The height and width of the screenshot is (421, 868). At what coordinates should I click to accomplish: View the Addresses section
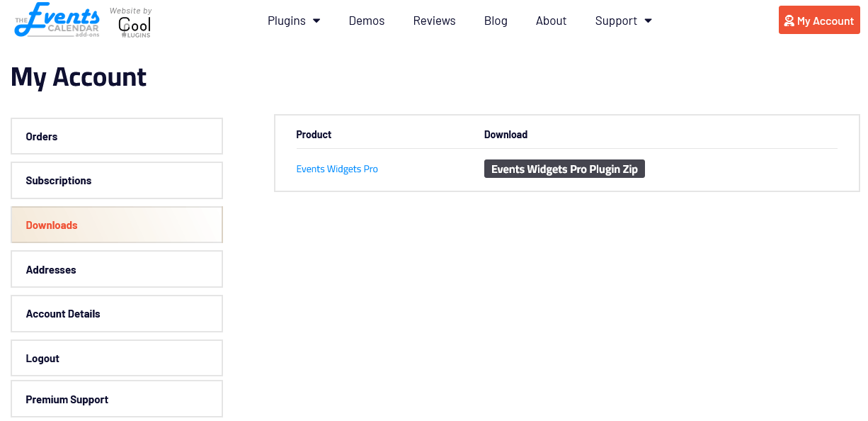click(x=117, y=269)
